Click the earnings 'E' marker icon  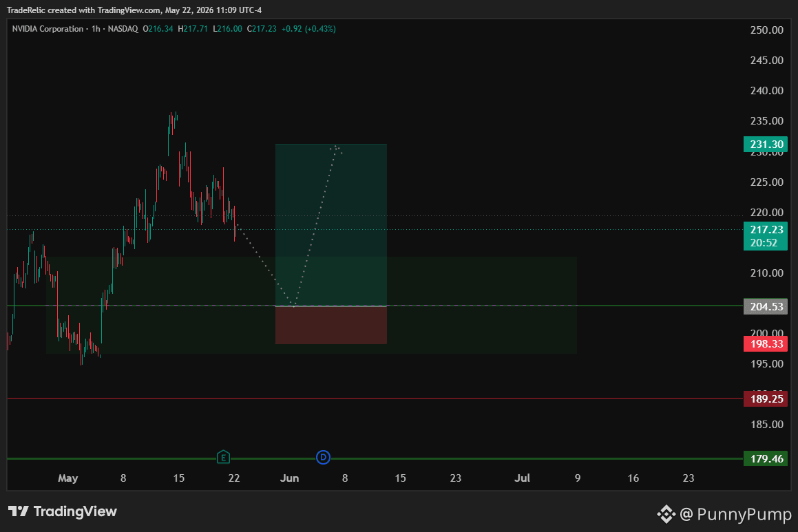click(x=223, y=457)
